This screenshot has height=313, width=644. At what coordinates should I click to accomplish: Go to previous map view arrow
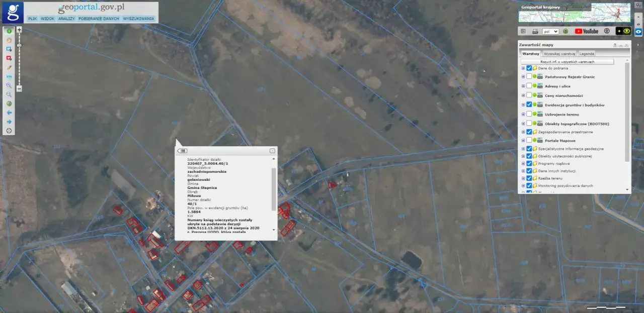point(9,113)
